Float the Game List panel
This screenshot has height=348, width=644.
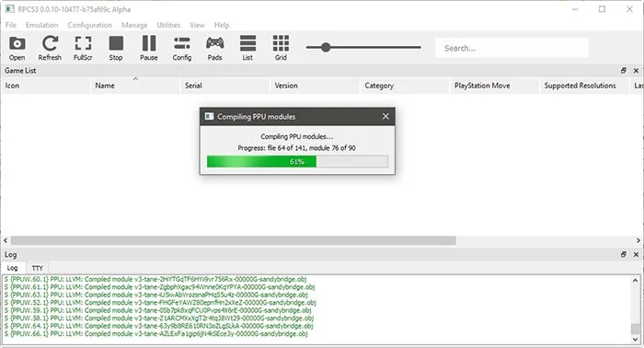(x=624, y=71)
